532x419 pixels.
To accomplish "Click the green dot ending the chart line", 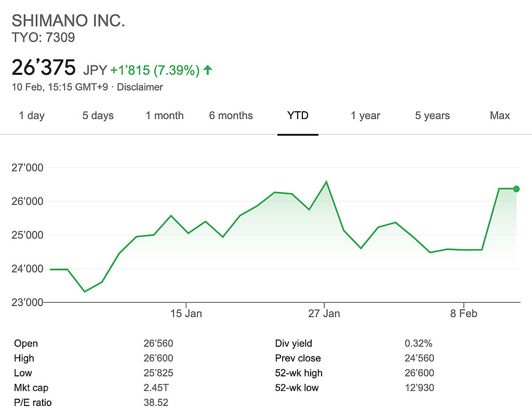I will [x=516, y=189].
